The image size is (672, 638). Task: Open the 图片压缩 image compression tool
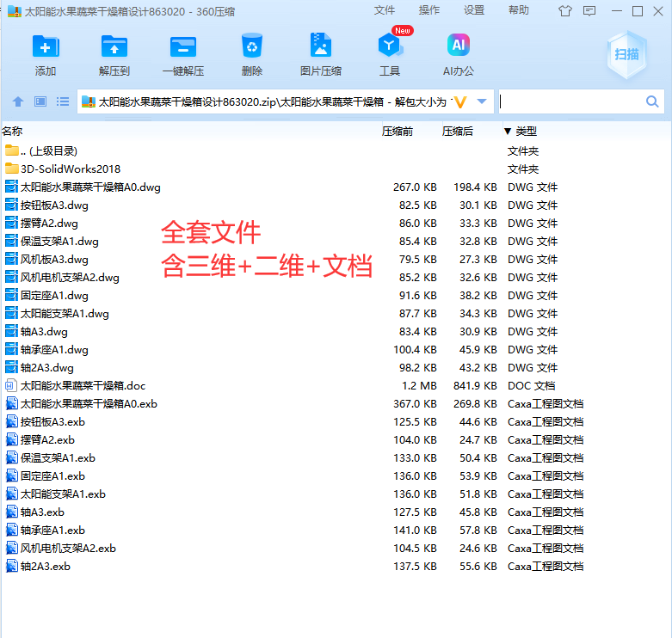(321, 45)
